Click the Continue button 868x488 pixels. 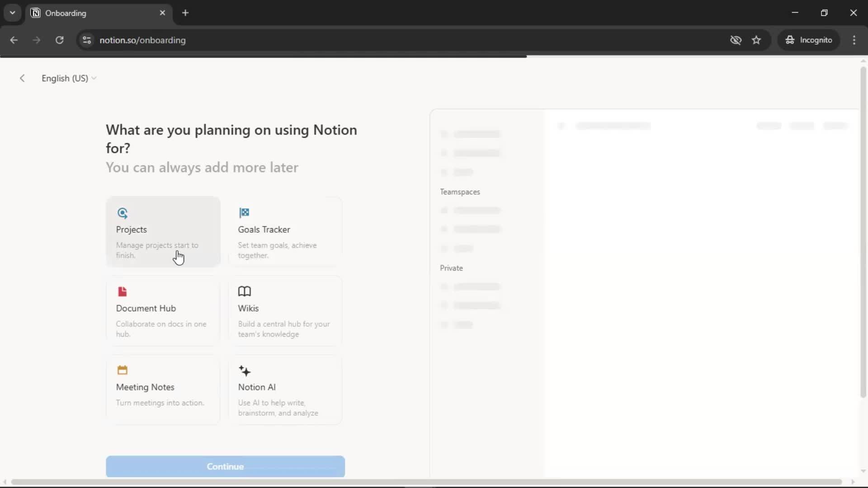point(225,466)
